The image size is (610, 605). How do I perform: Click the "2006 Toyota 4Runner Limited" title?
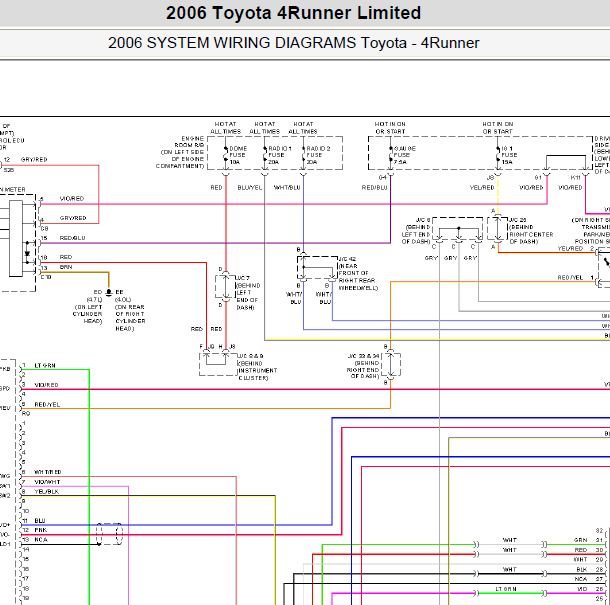293,13
